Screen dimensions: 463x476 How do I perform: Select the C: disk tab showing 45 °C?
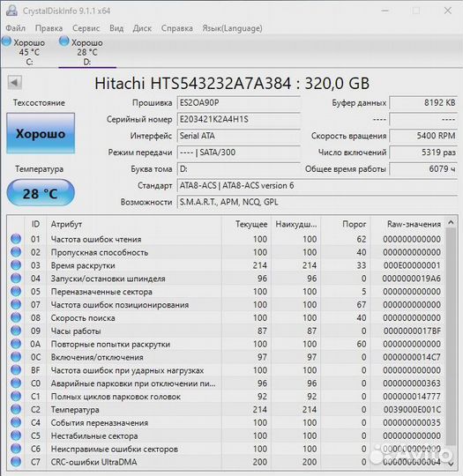(x=29, y=52)
